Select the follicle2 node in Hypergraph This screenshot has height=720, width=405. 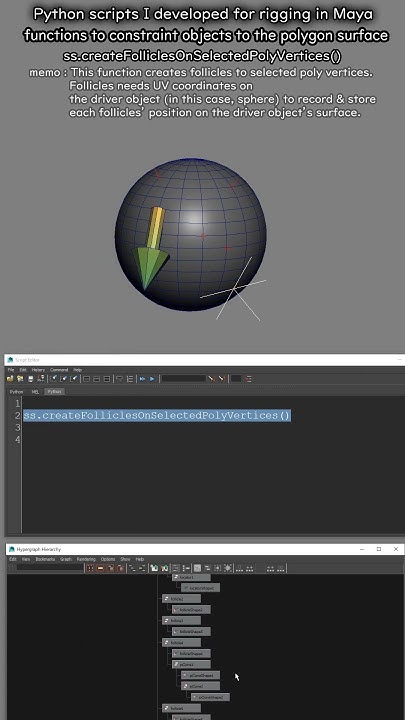tap(182, 599)
